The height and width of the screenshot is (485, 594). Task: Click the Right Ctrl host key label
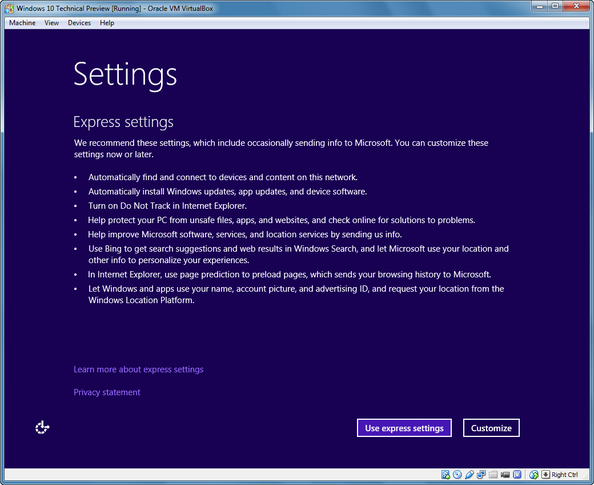pyautogui.click(x=564, y=475)
